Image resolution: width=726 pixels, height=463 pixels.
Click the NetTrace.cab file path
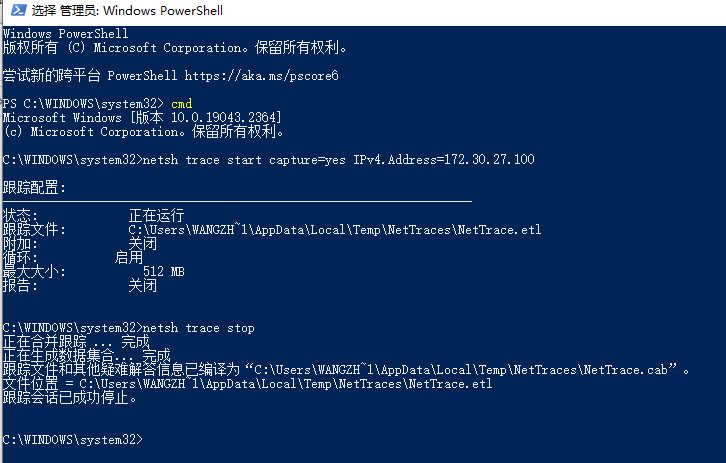pos(461,370)
